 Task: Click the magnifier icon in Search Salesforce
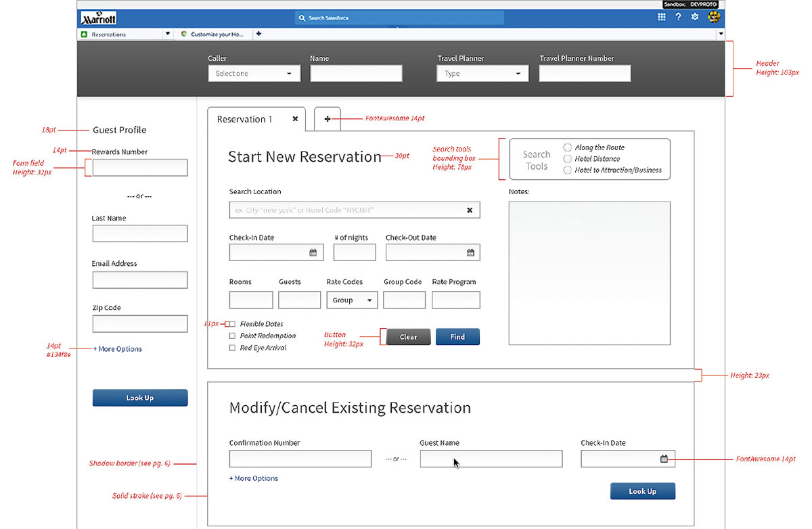click(x=303, y=18)
